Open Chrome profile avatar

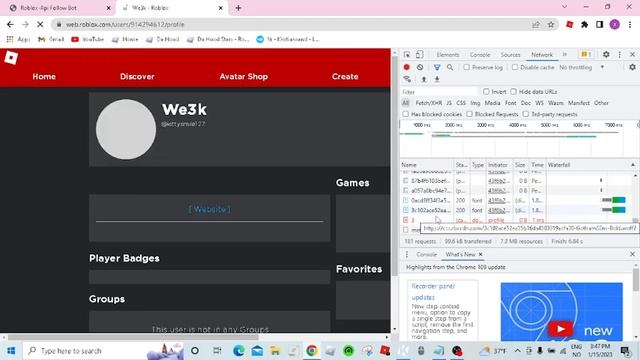coord(614,24)
